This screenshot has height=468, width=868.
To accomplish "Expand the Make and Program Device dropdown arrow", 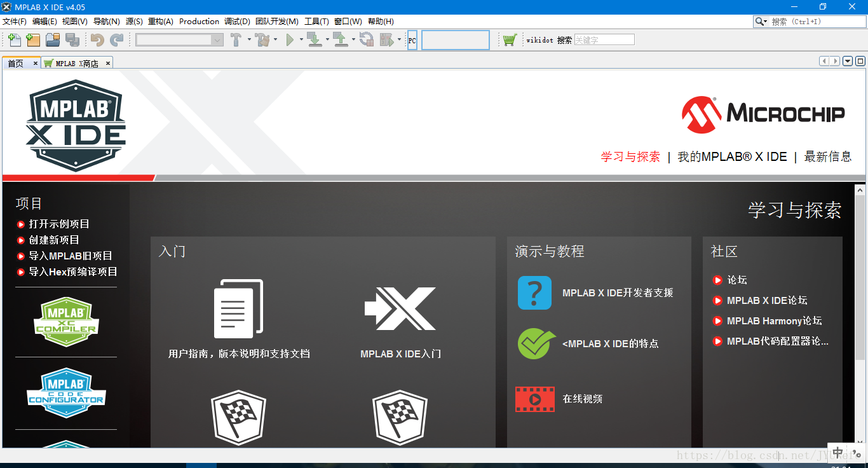I will coord(327,40).
